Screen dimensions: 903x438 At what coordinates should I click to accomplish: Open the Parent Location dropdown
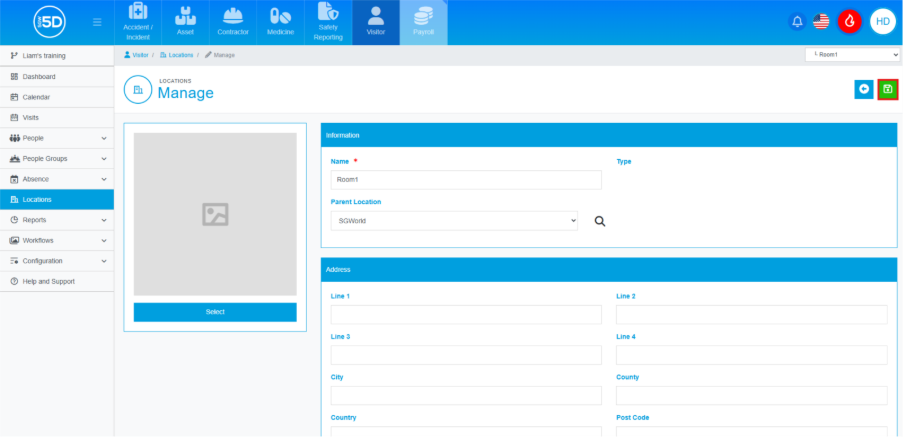point(454,221)
